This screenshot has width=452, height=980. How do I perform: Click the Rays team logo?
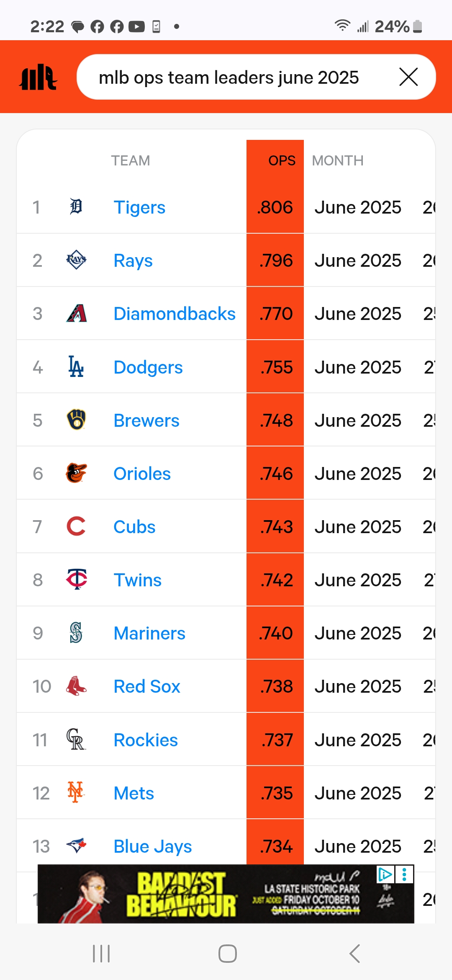(x=76, y=260)
